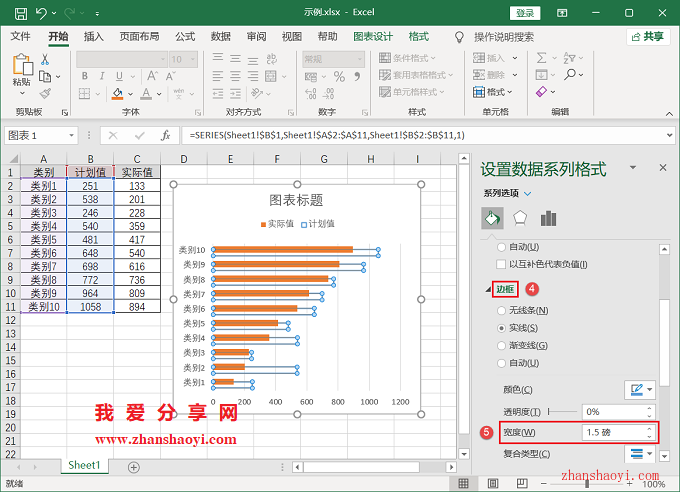This screenshot has width=680, height=492.
Task: Select the Solid line radio option
Action: [x=501, y=328]
